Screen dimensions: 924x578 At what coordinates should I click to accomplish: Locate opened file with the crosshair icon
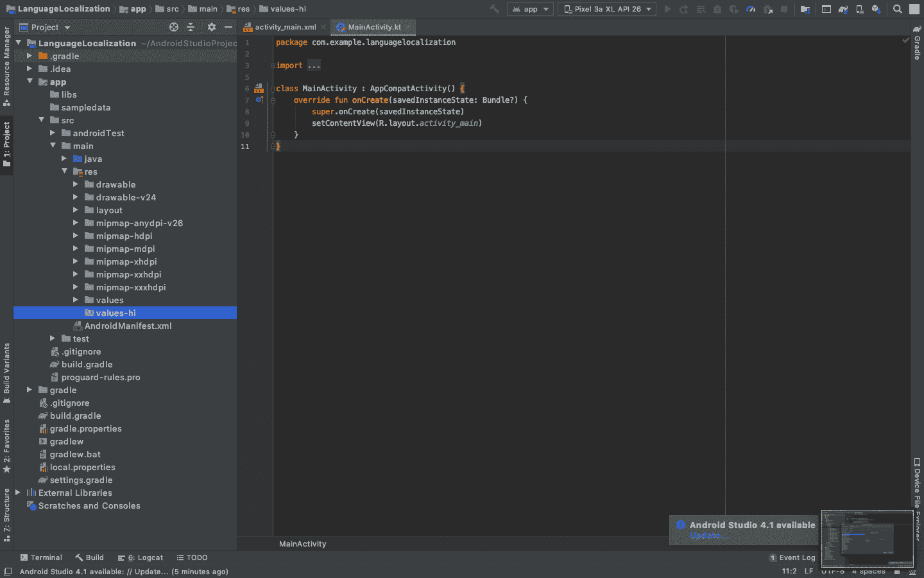pos(173,27)
